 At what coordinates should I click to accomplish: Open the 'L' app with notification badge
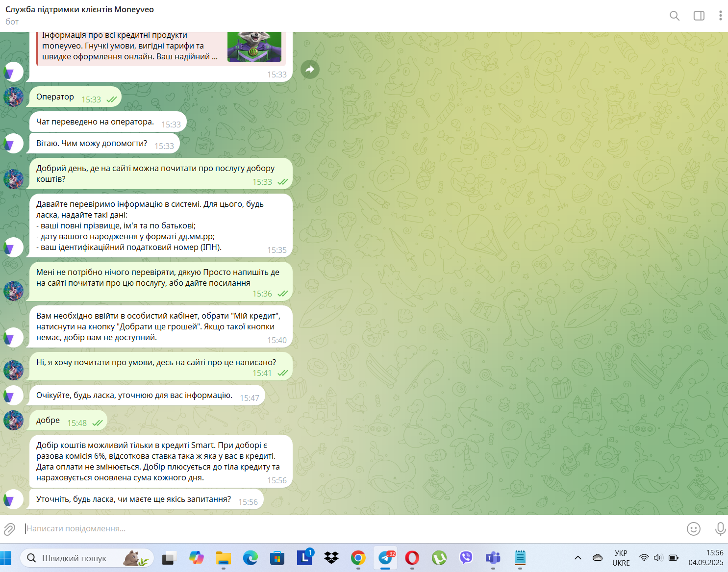coord(304,558)
